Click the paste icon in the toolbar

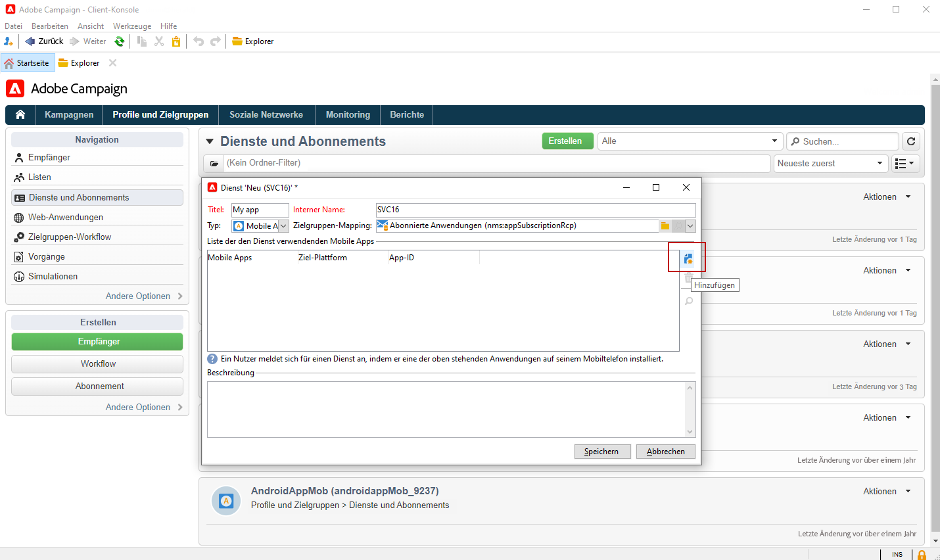click(176, 41)
